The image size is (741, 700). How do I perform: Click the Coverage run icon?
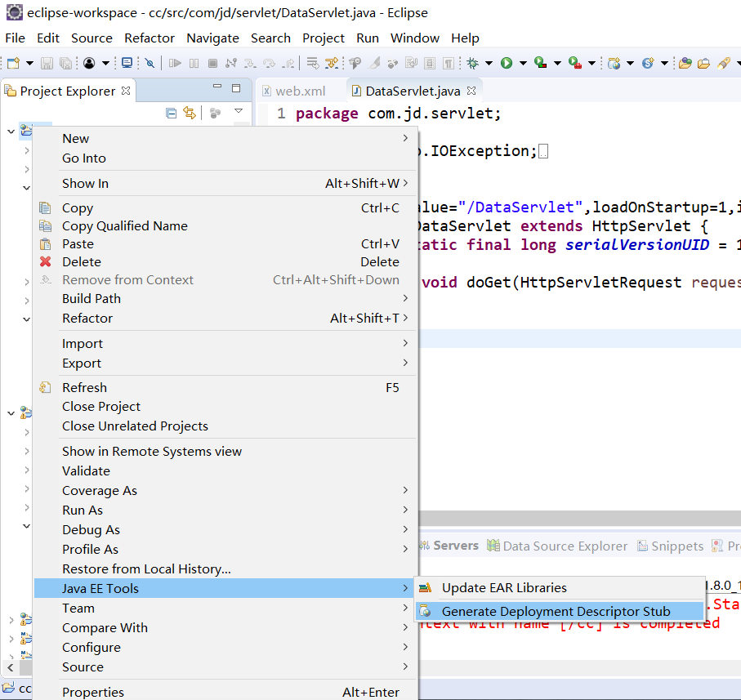click(541, 63)
